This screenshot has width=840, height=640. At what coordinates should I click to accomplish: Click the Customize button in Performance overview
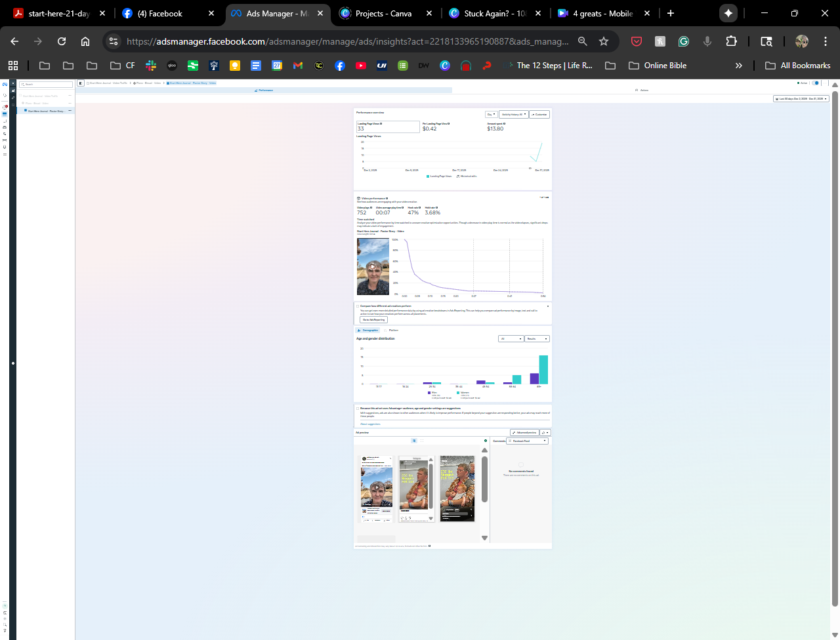point(539,115)
